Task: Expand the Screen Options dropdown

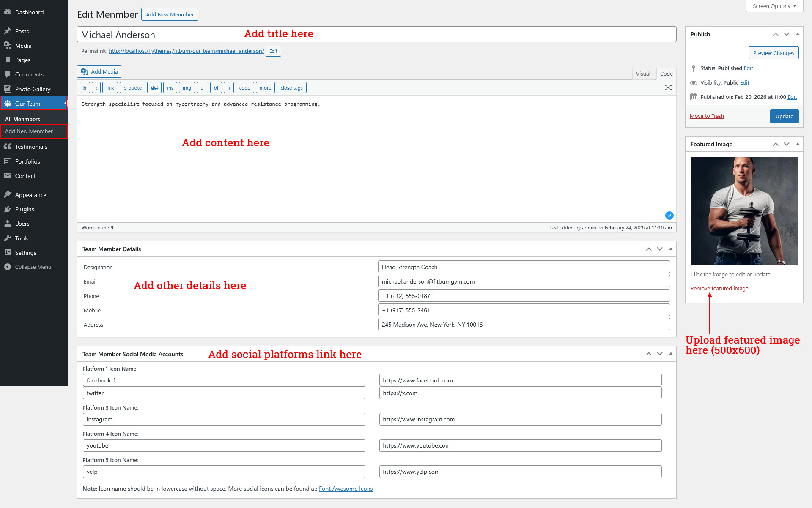Action: 774,6
